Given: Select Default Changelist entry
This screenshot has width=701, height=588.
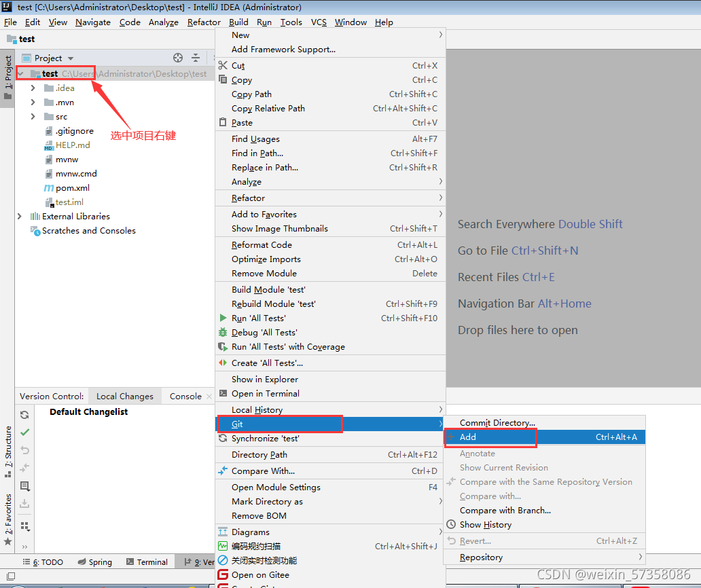Looking at the screenshot, I should (88, 412).
